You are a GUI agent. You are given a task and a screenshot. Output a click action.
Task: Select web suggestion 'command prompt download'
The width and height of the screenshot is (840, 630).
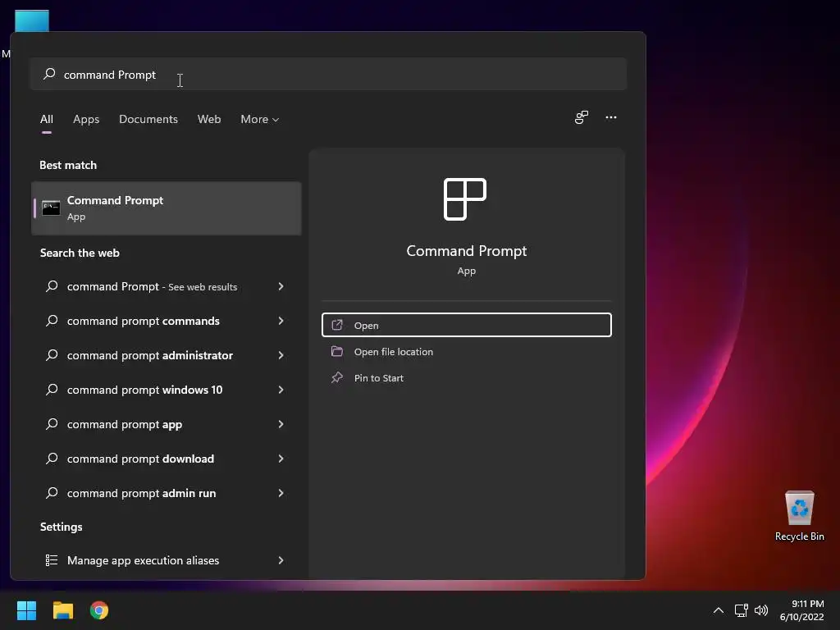[166, 459]
